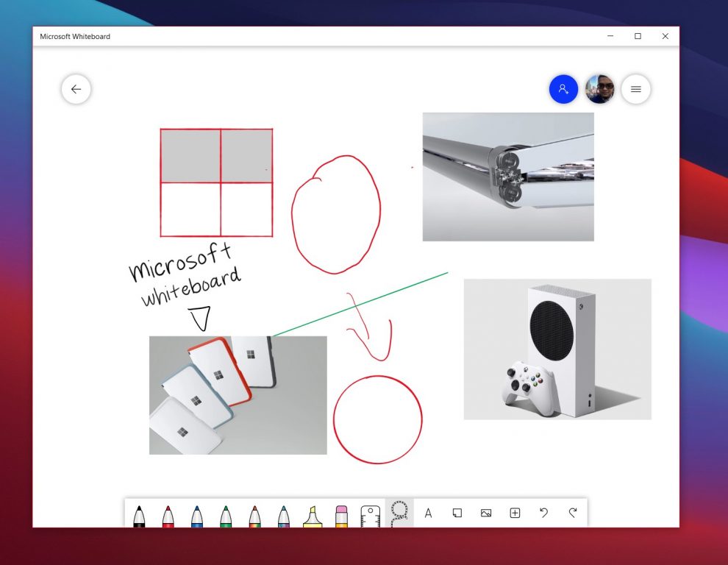Open the plus insert menu
The image size is (728, 565).
515,513
